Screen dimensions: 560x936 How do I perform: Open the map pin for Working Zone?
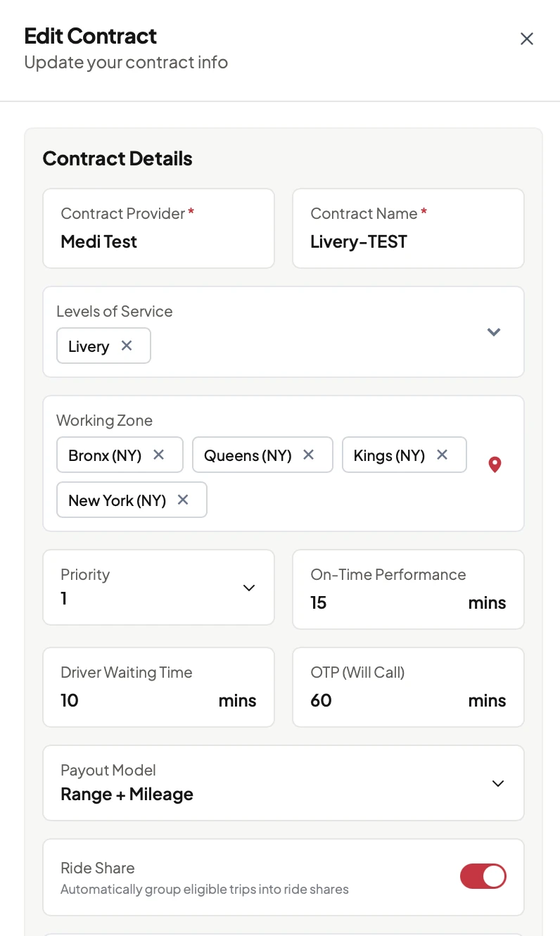point(495,464)
